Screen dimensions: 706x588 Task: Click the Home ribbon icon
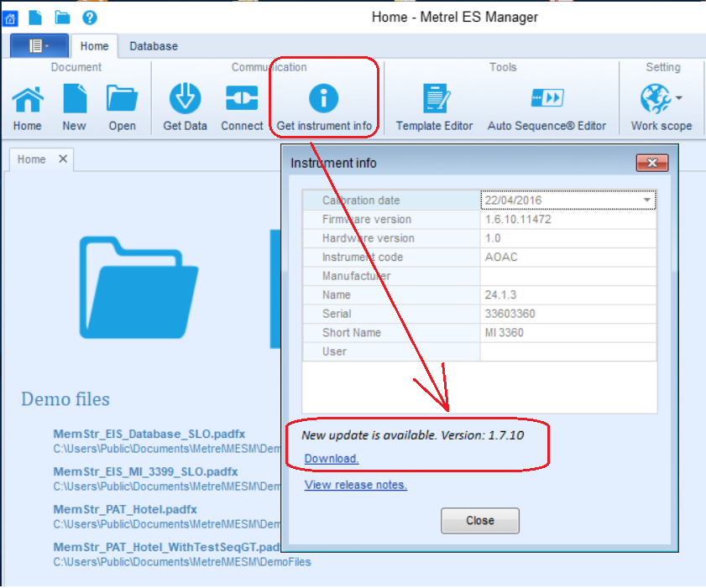27,100
